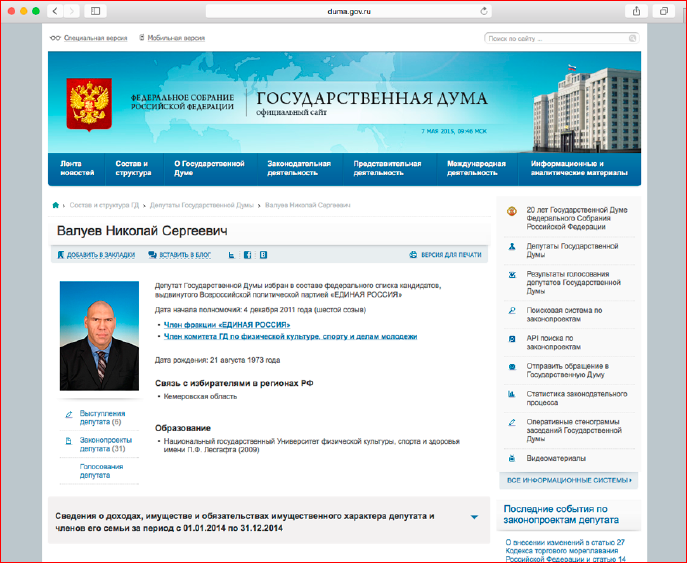Open the Safari share button

[x=636, y=11]
